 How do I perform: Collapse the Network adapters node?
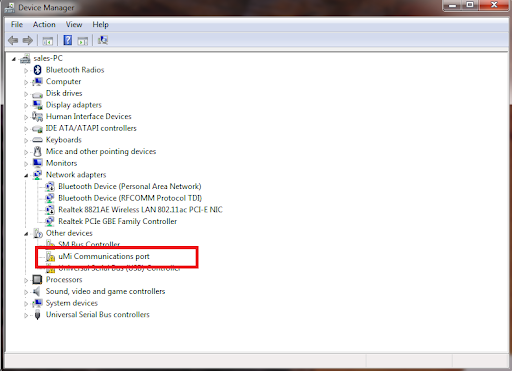(26, 175)
